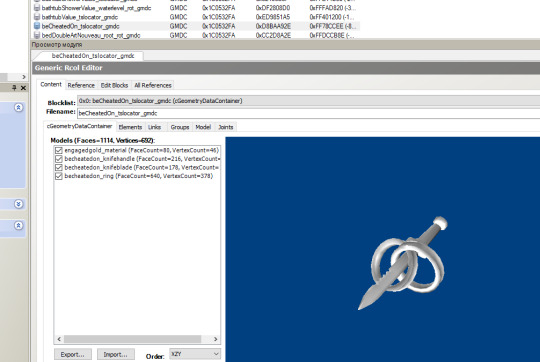Open the All References tab
The image size is (540, 362).
point(153,85)
